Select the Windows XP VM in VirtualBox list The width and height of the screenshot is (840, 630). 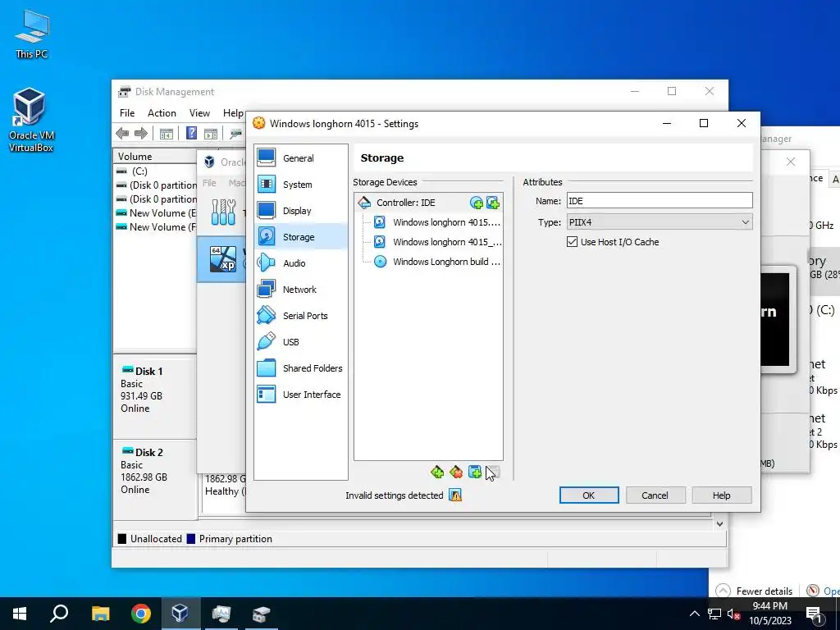pos(223,260)
